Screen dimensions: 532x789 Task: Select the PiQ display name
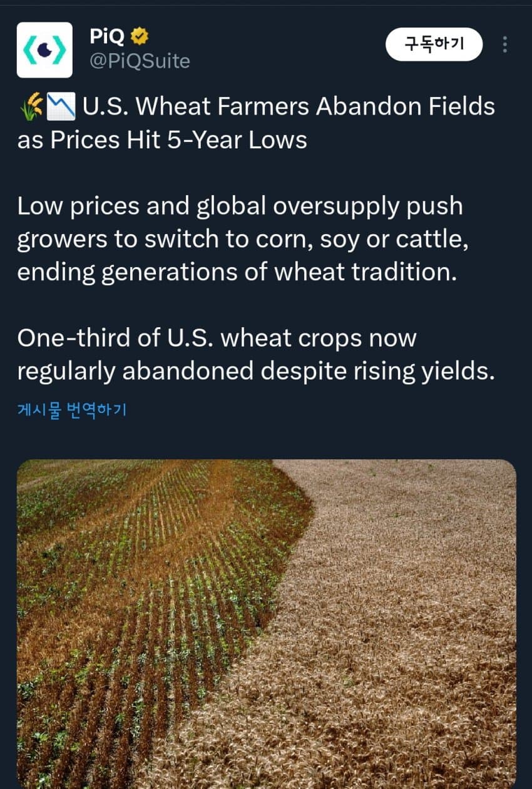[x=108, y=37]
